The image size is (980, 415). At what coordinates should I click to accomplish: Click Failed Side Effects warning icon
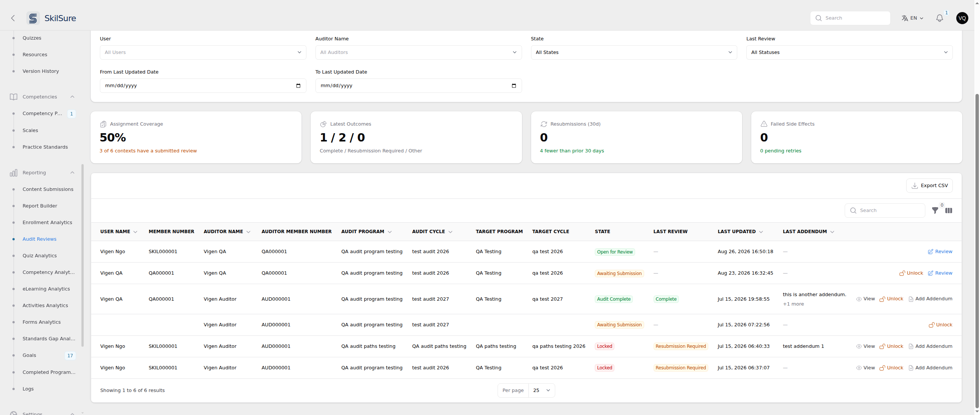click(764, 124)
